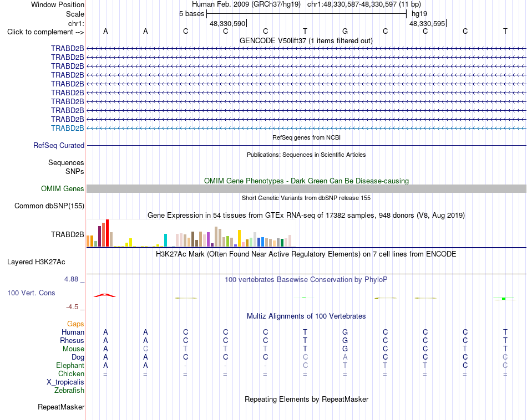The image size is (527, 420).
Task: Click the -4.5 lower scale value
Action: pyautogui.click(x=72, y=307)
